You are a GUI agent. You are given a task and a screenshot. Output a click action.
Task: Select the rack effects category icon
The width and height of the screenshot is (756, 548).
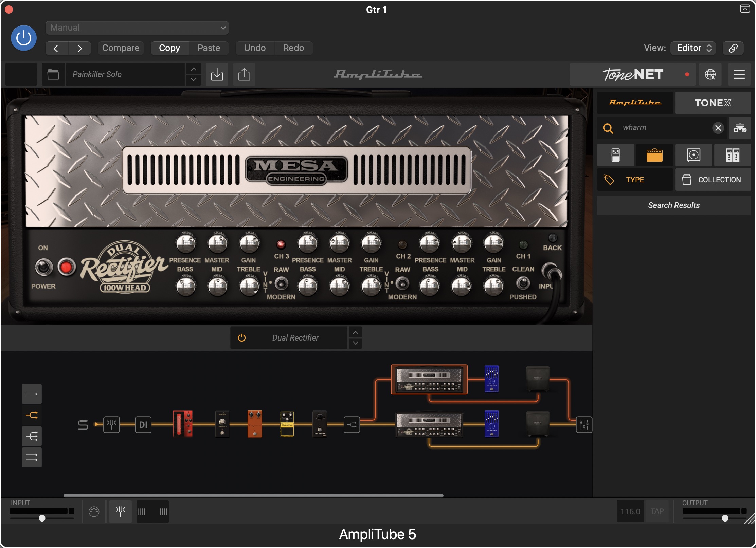pos(732,155)
